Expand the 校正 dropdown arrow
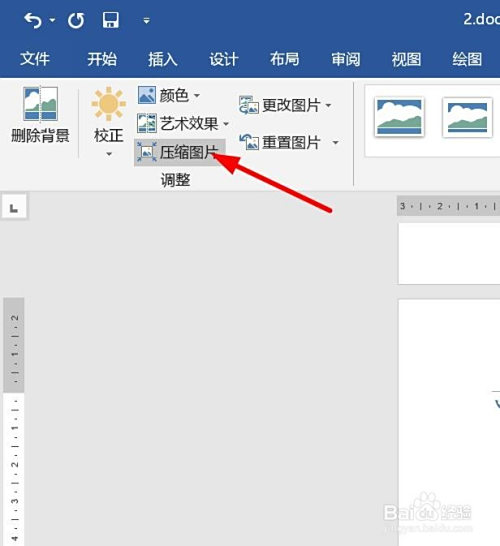The height and width of the screenshot is (546, 500). (x=109, y=154)
